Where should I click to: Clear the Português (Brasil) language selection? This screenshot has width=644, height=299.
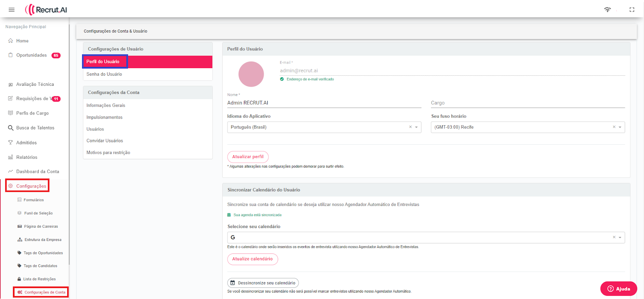pos(410,127)
